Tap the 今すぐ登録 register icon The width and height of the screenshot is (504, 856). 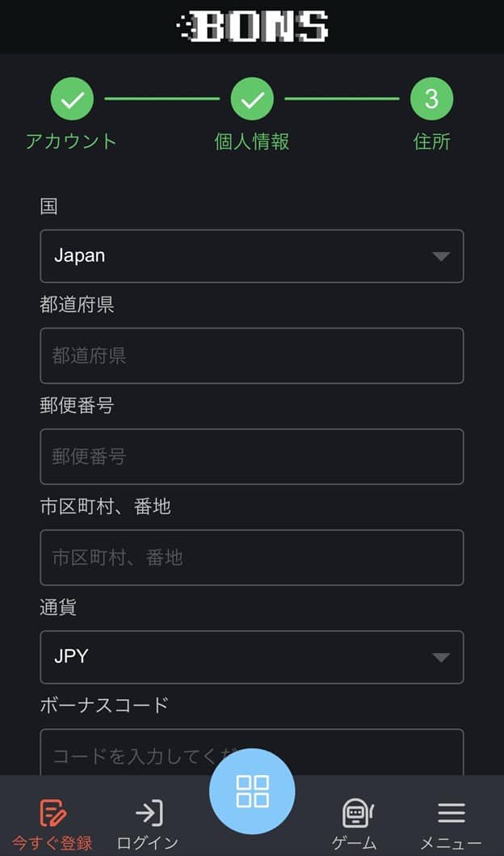tap(52, 812)
